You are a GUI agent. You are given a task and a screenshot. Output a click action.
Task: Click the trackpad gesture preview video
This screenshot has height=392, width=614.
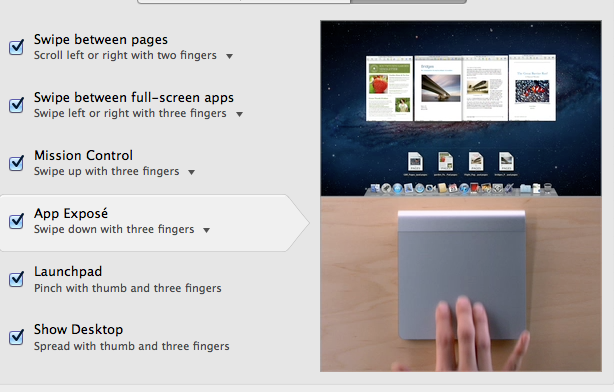tap(461, 196)
